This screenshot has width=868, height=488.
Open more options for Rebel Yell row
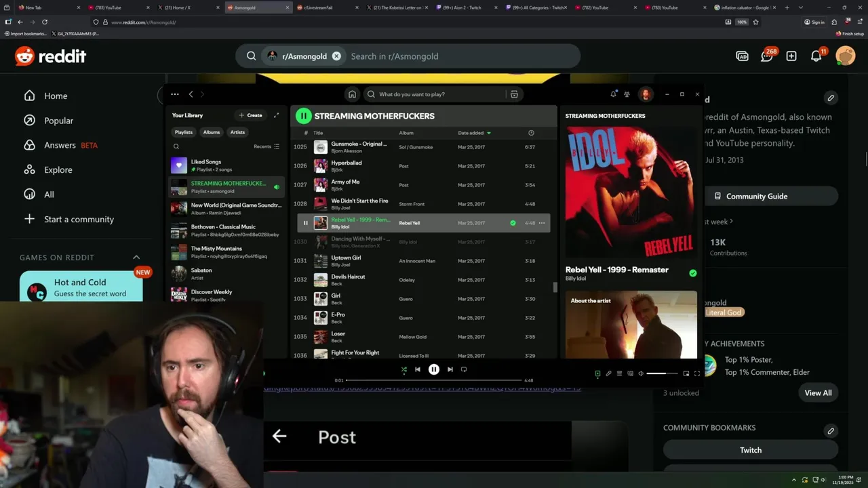pyautogui.click(x=542, y=223)
